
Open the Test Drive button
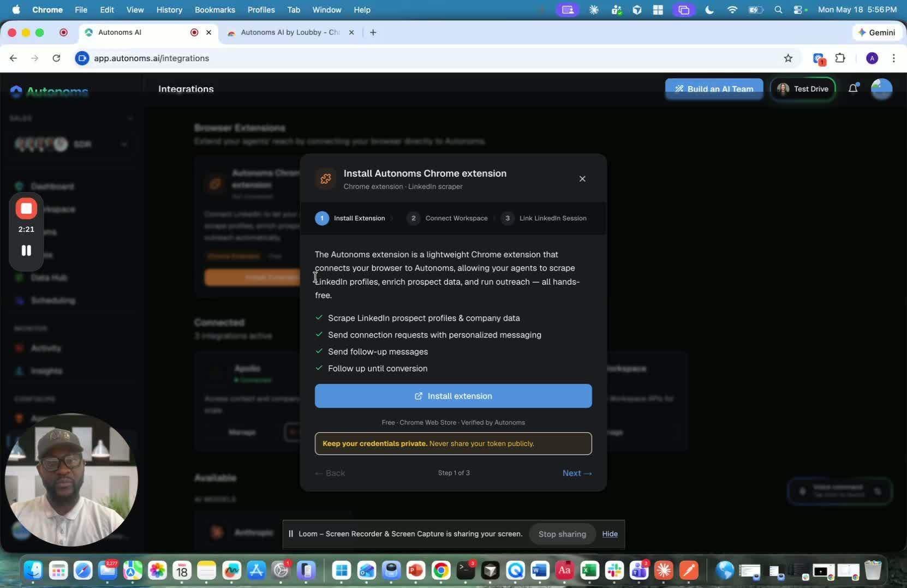(x=803, y=89)
